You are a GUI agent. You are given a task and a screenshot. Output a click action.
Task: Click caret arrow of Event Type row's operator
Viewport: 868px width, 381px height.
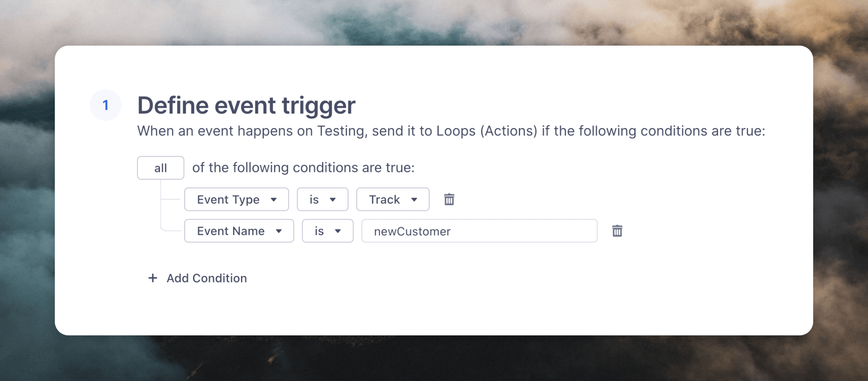333,200
